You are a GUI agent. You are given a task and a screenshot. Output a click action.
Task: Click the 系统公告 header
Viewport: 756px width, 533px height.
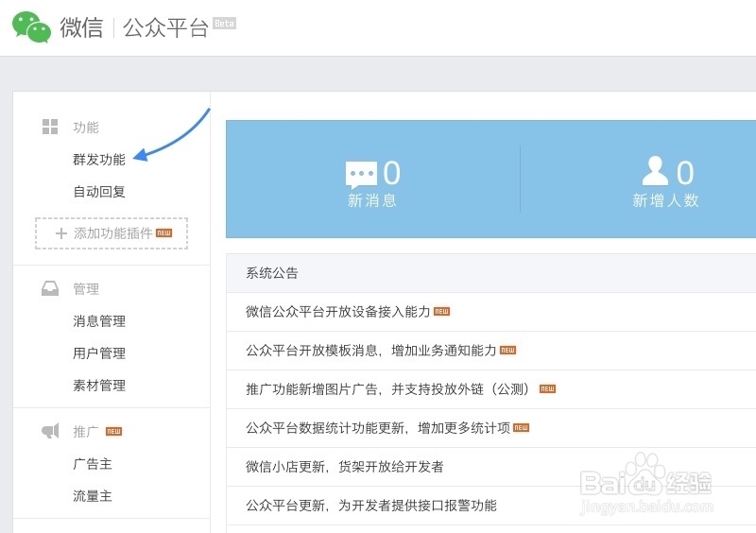(x=272, y=273)
